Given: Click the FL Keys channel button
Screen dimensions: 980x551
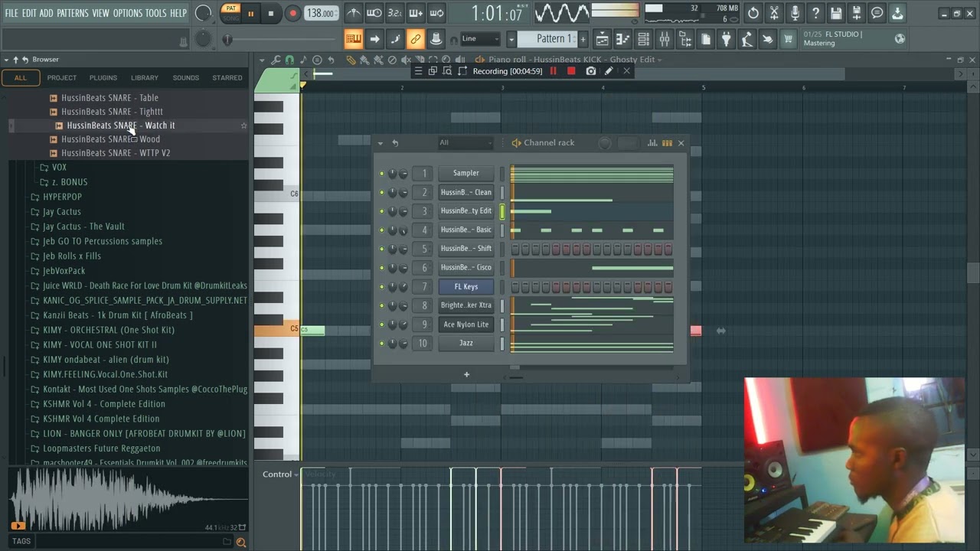Looking at the screenshot, I should pyautogui.click(x=466, y=287).
